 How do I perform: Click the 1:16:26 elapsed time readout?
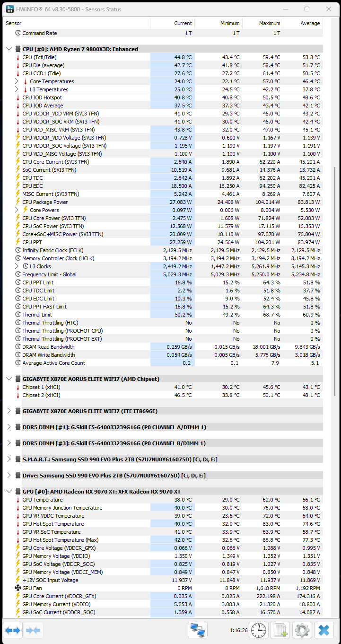tap(238, 631)
